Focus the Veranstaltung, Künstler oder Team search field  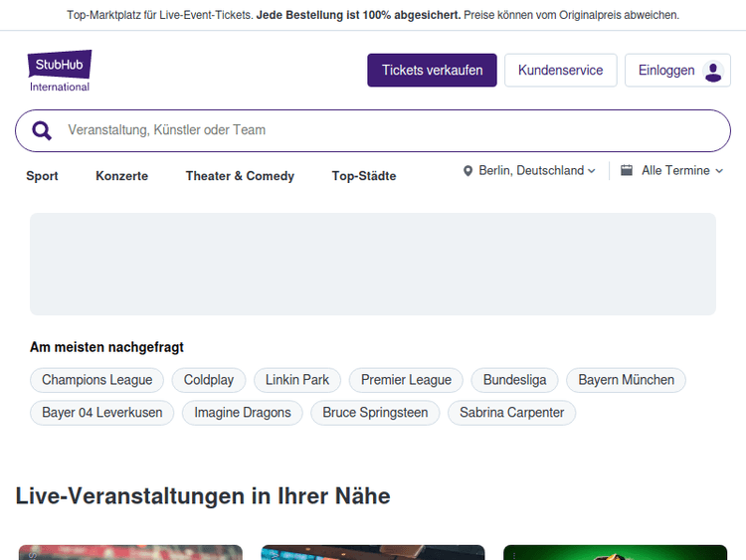(373, 131)
